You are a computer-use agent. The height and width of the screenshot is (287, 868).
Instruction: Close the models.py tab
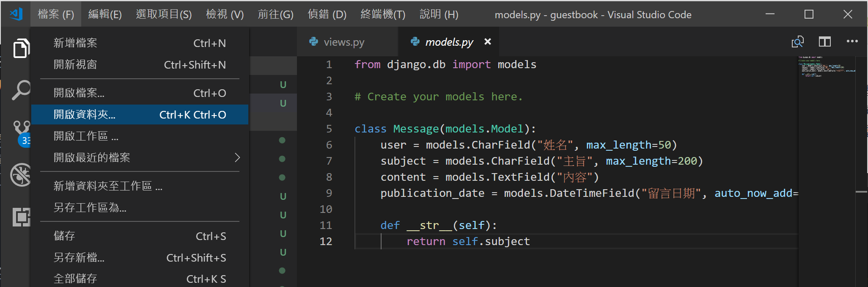pos(488,41)
